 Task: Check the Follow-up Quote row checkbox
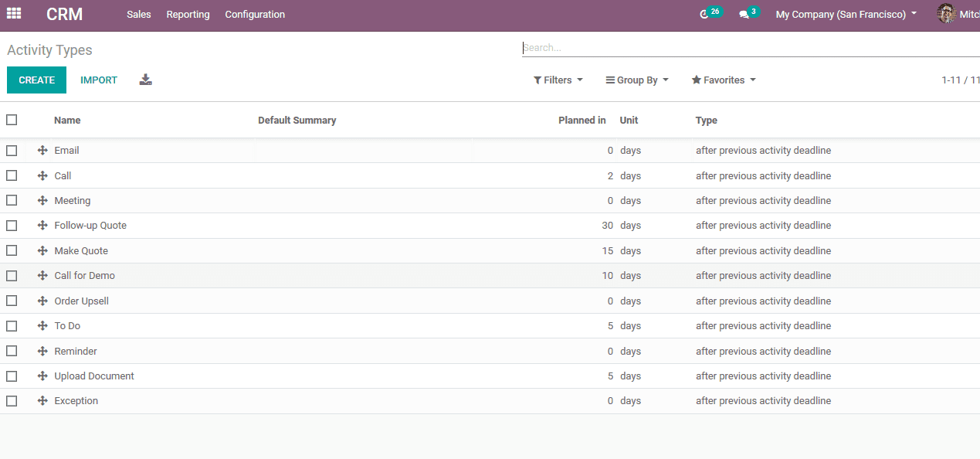click(x=12, y=226)
